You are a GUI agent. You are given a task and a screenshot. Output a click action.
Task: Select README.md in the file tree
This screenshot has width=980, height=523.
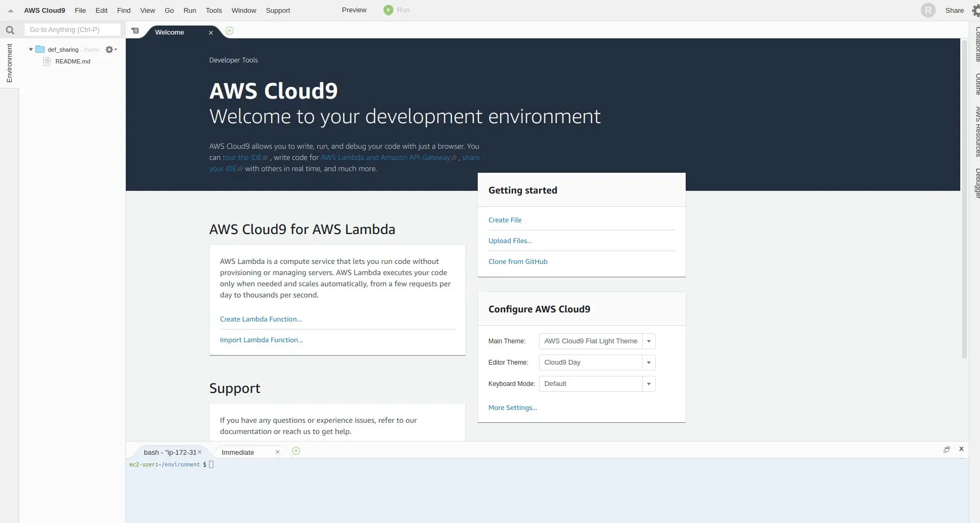[73, 61]
